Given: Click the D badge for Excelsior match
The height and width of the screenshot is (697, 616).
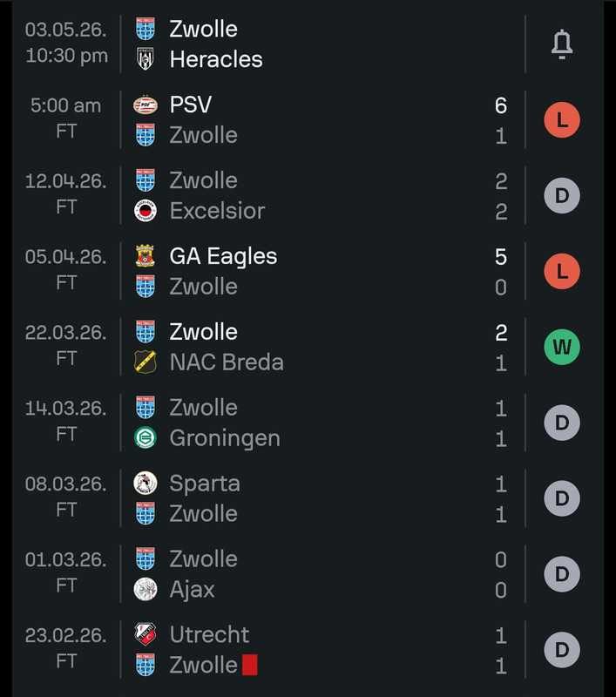Looking at the screenshot, I should pos(562,196).
